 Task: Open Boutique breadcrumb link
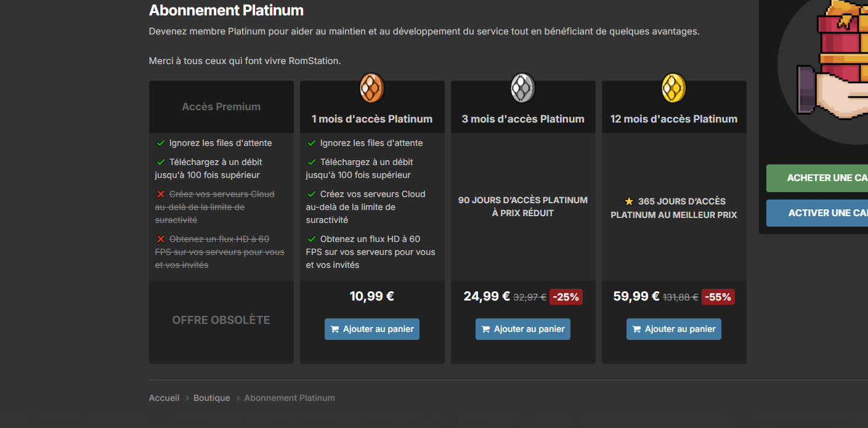(212, 398)
